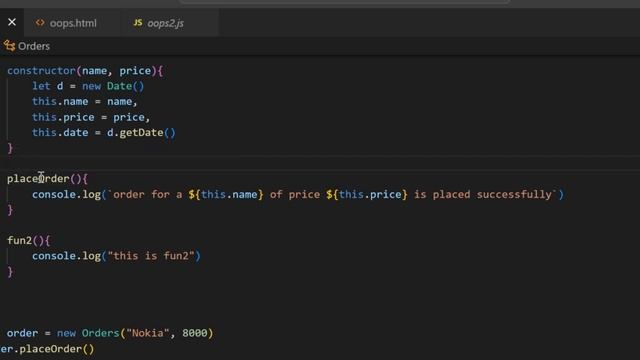Click the closing brace of the constructor
Screen dimensions: 640x360
tap(10, 148)
